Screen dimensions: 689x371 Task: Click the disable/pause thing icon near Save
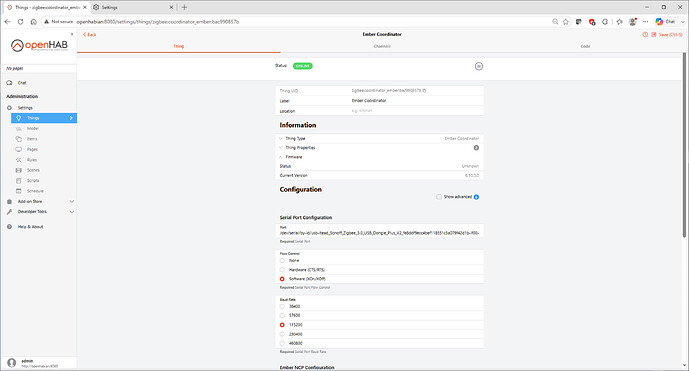coord(645,34)
